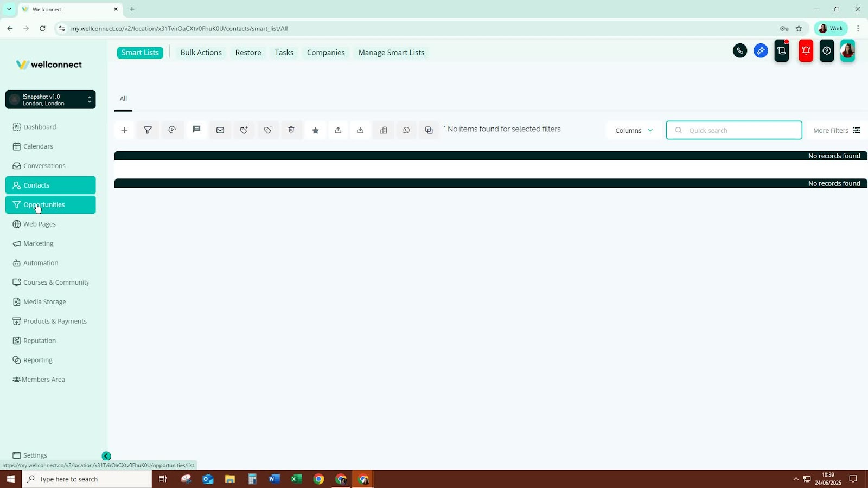Click the browser address bar URL
The height and width of the screenshot is (488, 868).
pyautogui.click(x=179, y=29)
